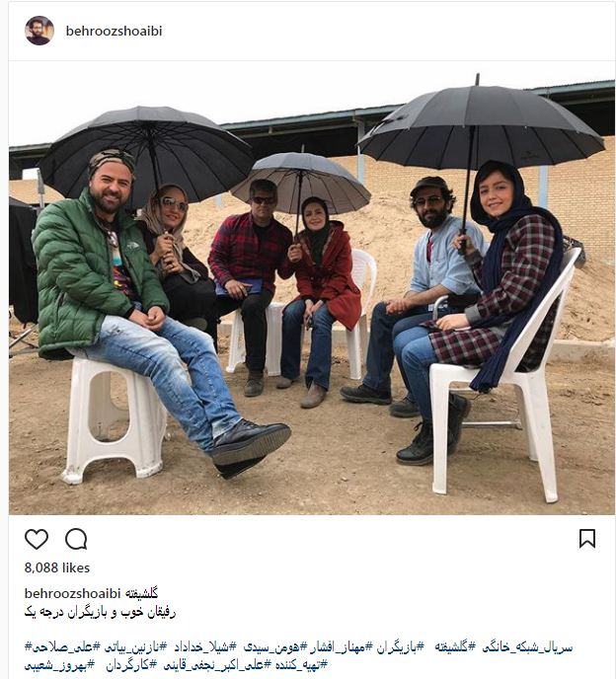
Task: Save the post using the bookmark icon
Action: (x=587, y=538)
